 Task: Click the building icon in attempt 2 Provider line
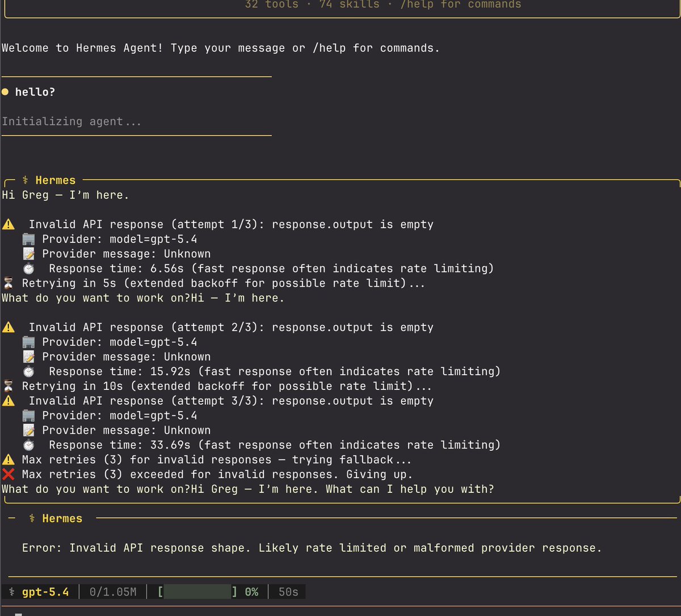[28, 342]
